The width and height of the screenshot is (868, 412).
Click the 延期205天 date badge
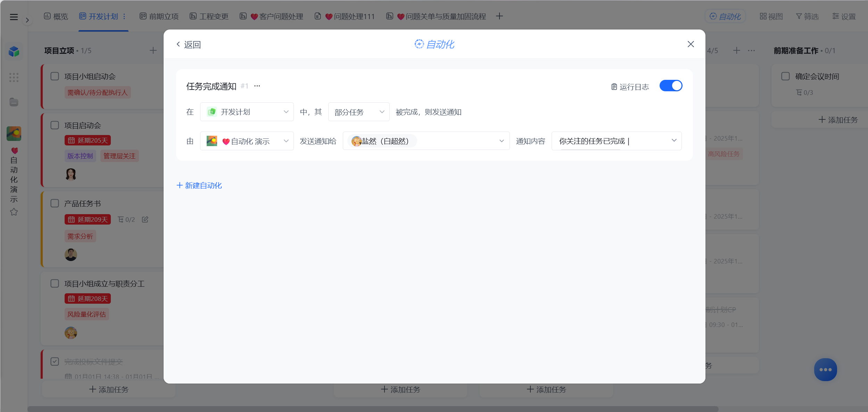pyautogui.click(x=88, y=140)
